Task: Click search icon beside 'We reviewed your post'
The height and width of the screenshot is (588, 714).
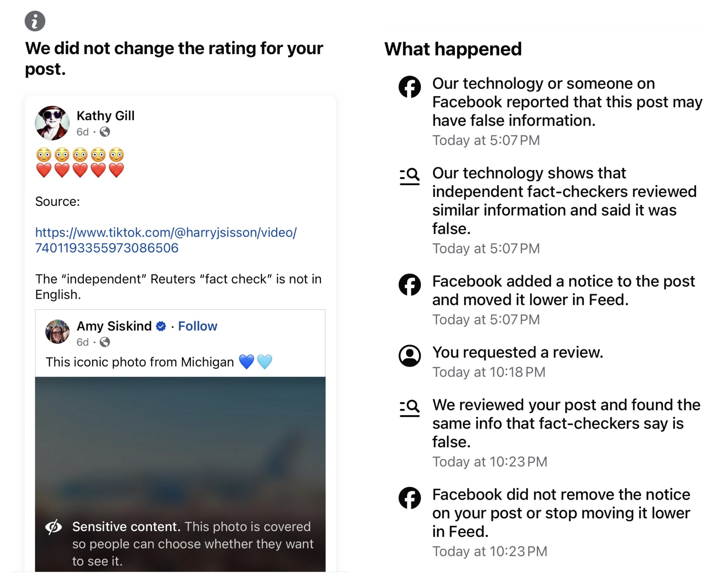Action: tap(410, 408)
